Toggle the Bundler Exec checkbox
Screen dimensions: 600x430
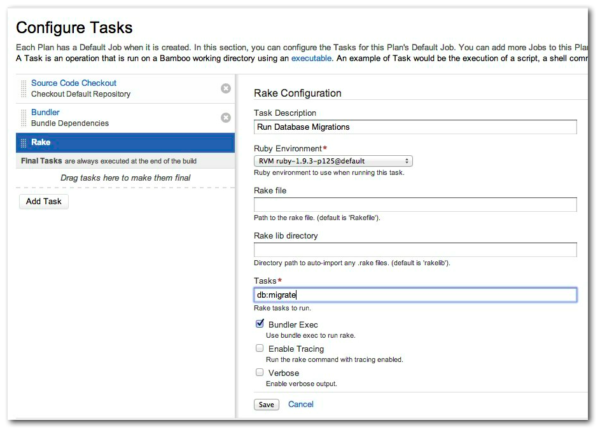[x=260, y=324]
